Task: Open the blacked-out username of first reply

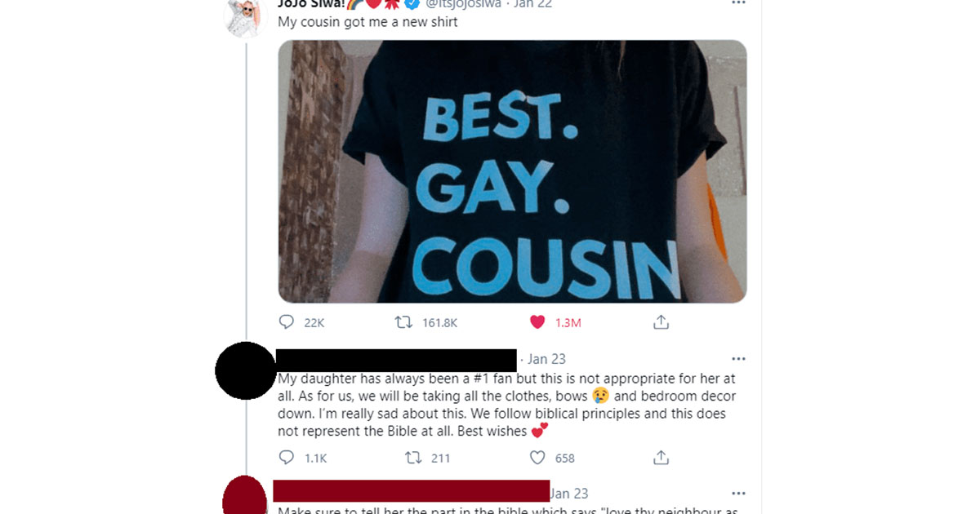Action: point(397,359)
